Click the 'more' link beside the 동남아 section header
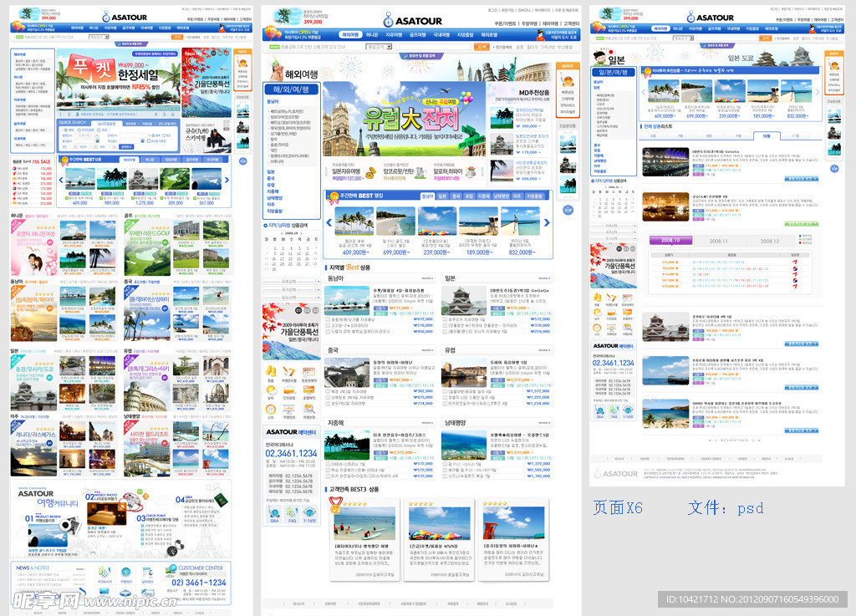This screenshot has width=856, height=616. point(427,278)
